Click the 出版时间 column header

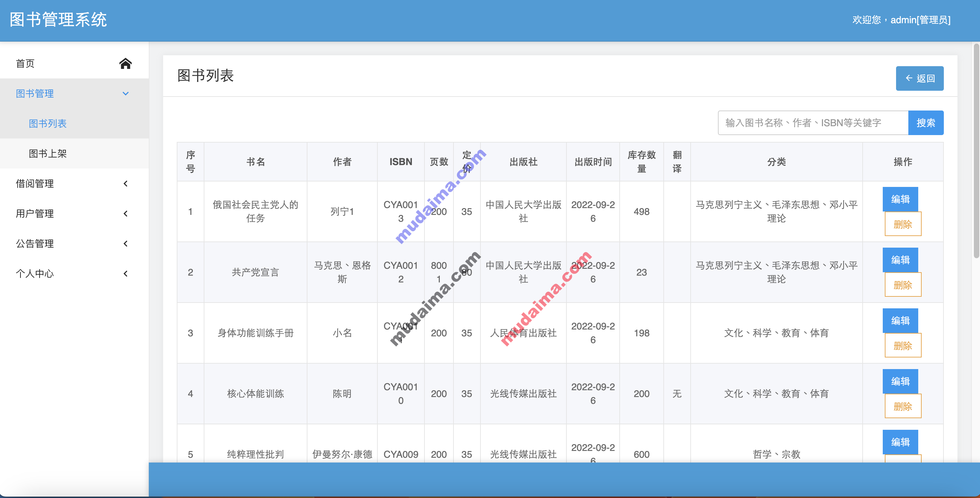pyautogui.click(x=593, y=162)
